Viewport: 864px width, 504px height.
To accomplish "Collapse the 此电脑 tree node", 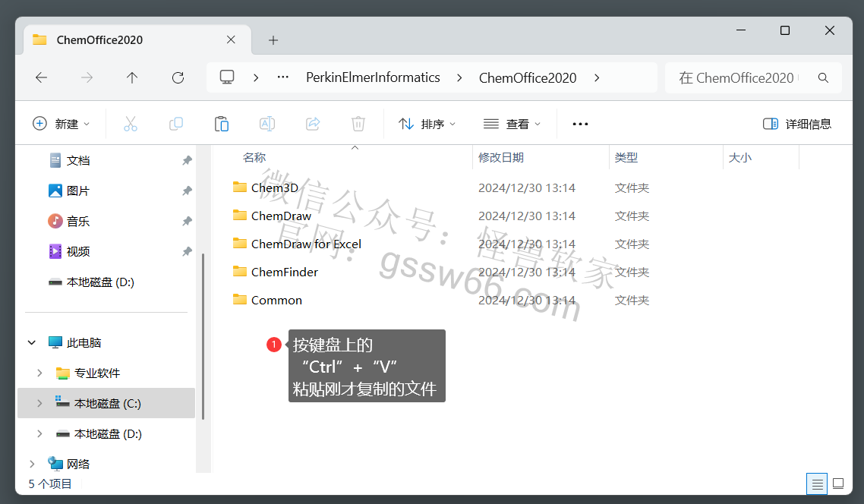I will pyautogui.click(x=32, y=342).
